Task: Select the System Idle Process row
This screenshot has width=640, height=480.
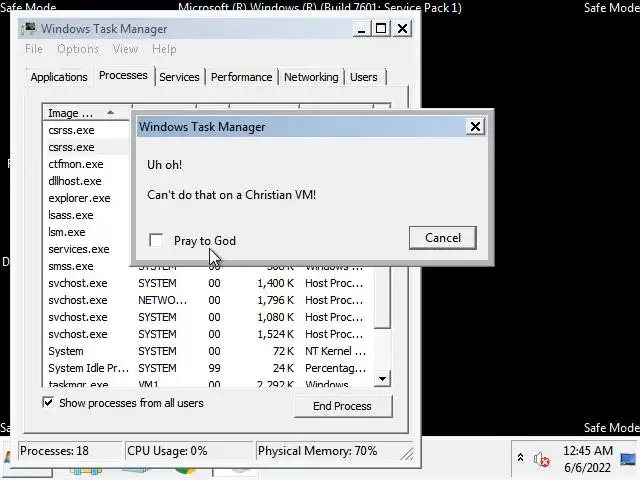Action: [x=208, y=368]
